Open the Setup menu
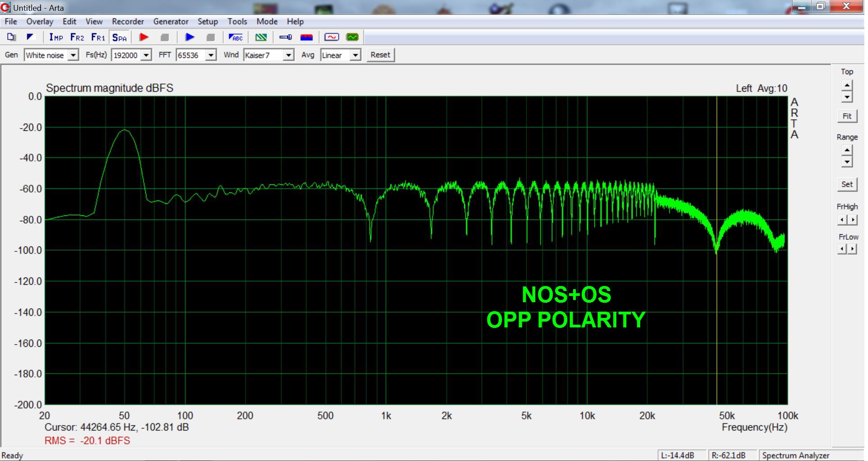Viewport: 868px width, 461px height. click(208, 22)
